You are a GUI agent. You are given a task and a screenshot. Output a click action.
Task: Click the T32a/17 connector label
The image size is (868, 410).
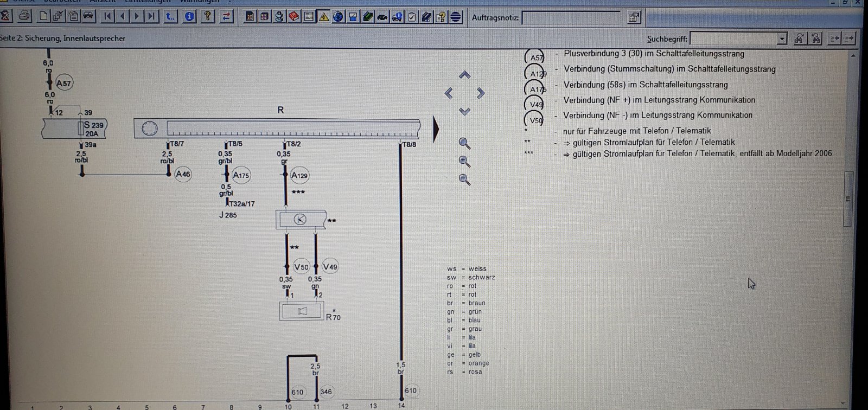[241, 204]
